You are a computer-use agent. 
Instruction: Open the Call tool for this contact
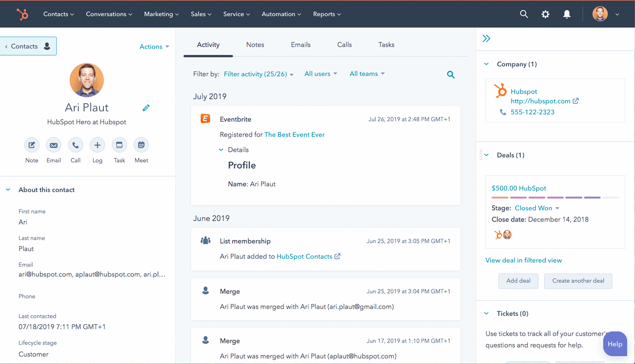[x=75, y=145]
